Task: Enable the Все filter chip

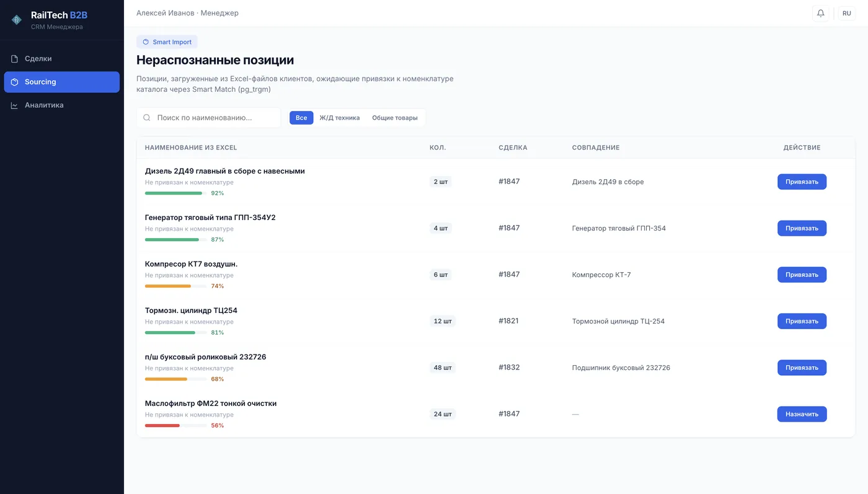Action: [301, 117]
